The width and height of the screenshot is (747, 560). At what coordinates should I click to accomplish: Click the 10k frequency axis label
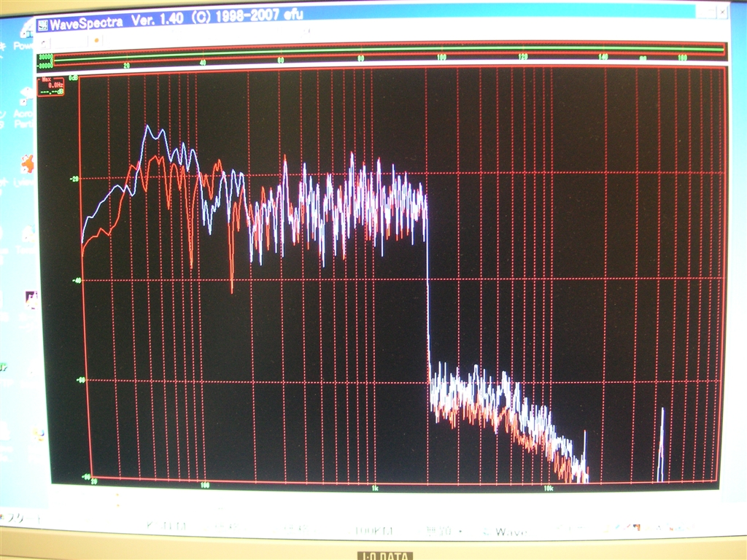click(x=549, y=489)
